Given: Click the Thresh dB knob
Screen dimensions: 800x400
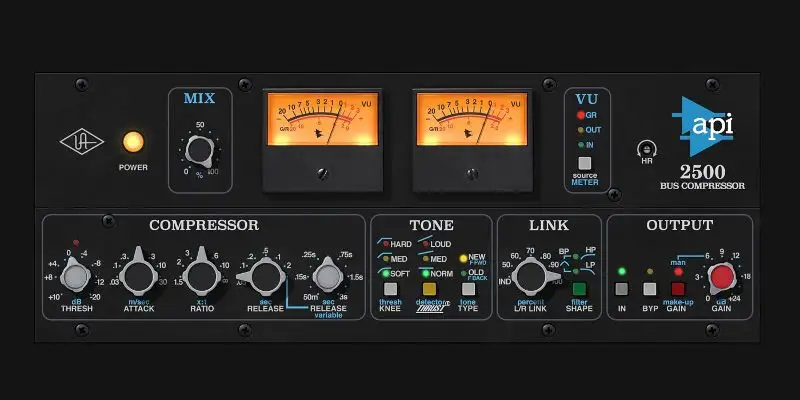Looking at the screenshot, I should (75, 276).
